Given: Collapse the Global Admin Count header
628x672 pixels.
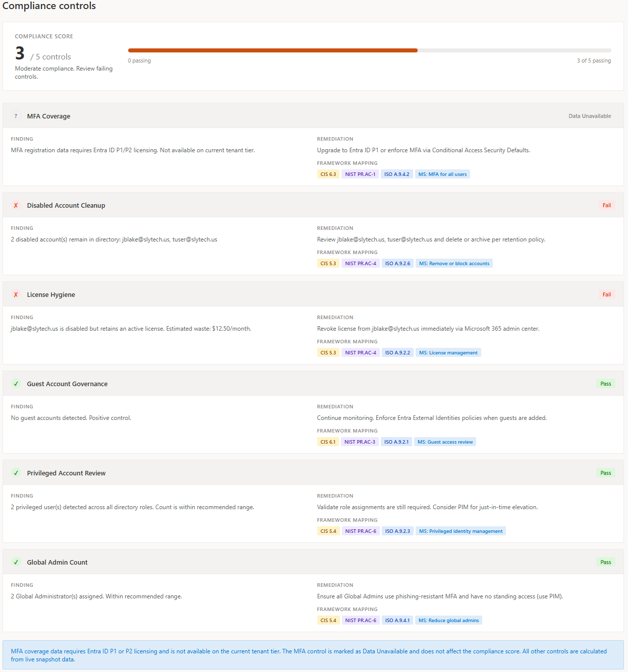Looking at the screenshot, I should [x=313, y=562].
